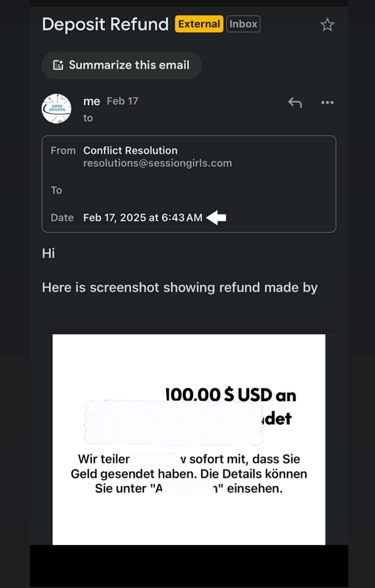Screen dimensions: 375x588
Task: Open the three-dot more options menu
Action: pyautogui.click(x=327, y=102)
